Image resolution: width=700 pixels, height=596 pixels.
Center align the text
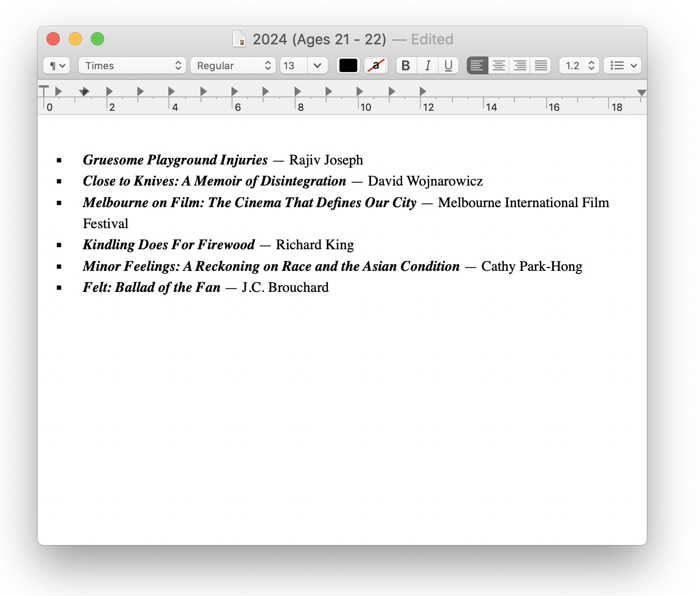(498, 65)
